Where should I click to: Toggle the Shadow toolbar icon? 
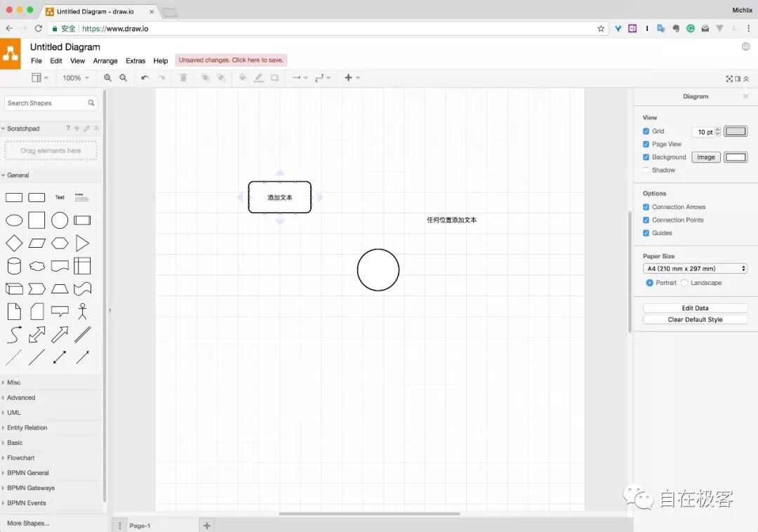(274, 78)
